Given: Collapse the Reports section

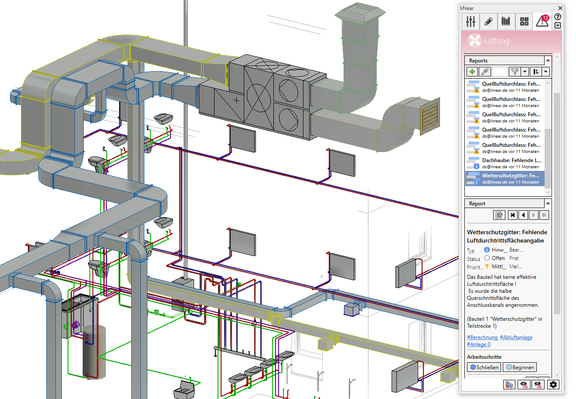Looking at the screenshot, I should click(x=548, y=60).
